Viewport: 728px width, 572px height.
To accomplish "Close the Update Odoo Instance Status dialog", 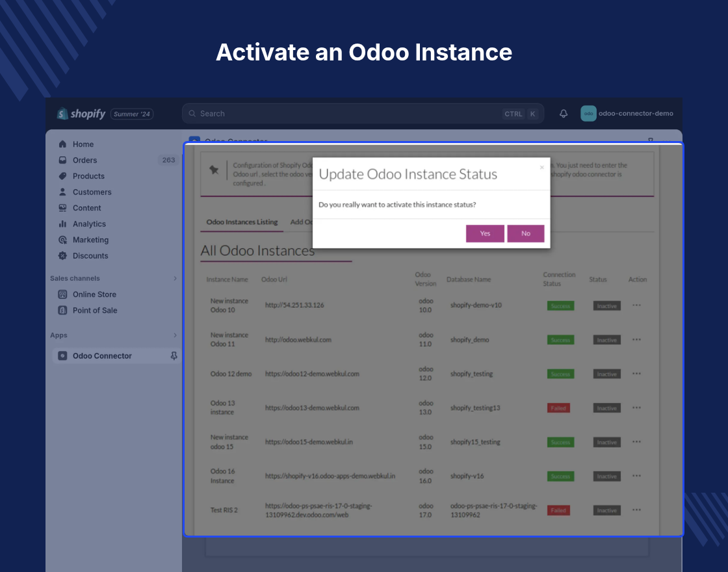I will (x=541, y=168).
